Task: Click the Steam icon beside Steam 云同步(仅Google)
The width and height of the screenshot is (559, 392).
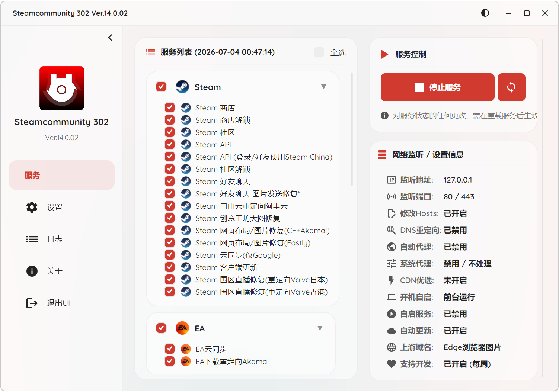Action: pos(186,255)
